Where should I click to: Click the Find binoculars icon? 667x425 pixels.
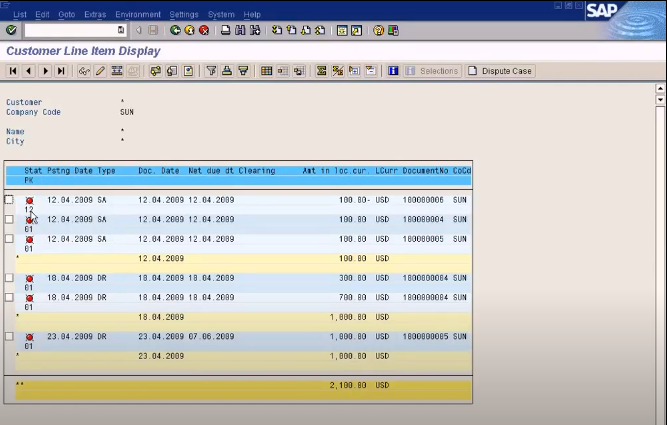[x=240, y=30]
